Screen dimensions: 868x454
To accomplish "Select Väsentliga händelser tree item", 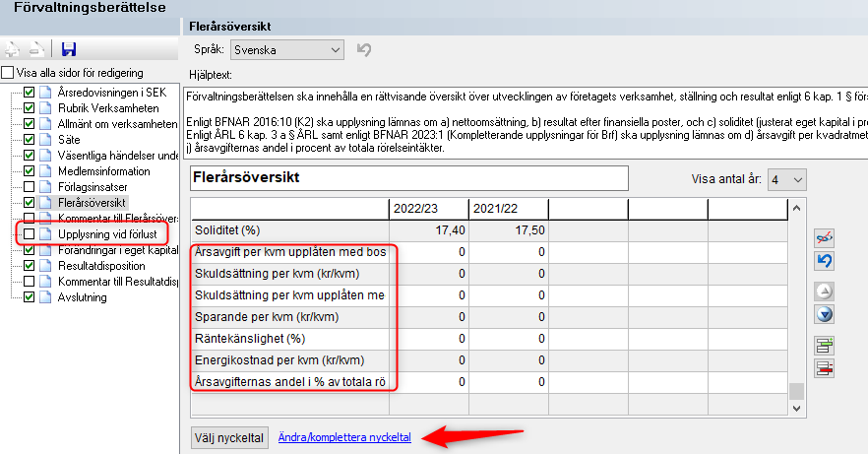I will [x=118, y=156].
